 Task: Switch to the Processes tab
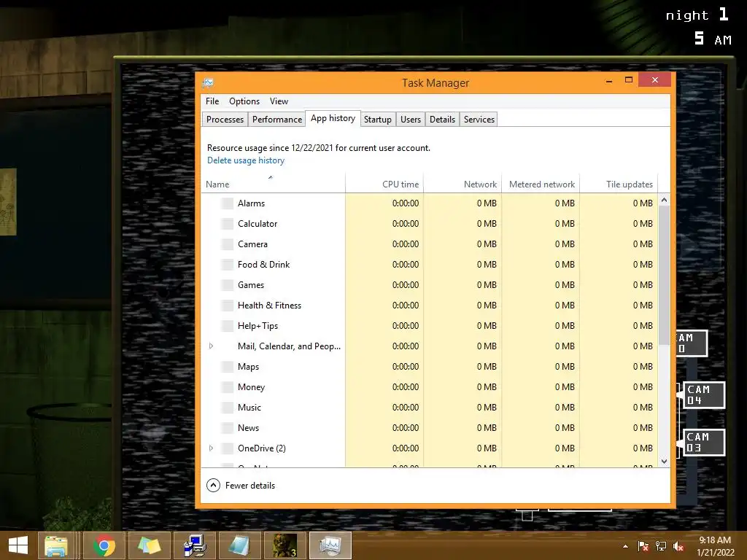point(225,119)
